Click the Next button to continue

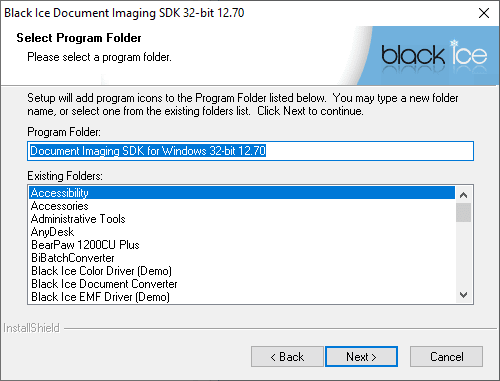click(361, 356)
